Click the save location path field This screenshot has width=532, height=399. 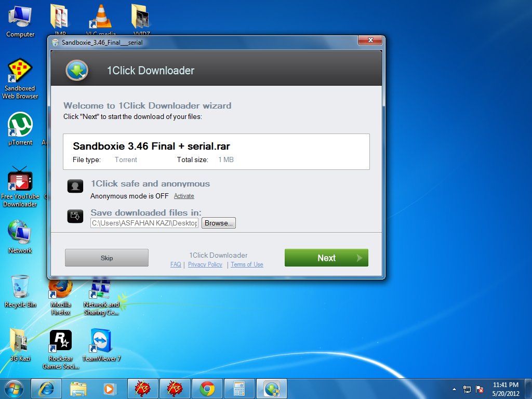click(145, 223)
